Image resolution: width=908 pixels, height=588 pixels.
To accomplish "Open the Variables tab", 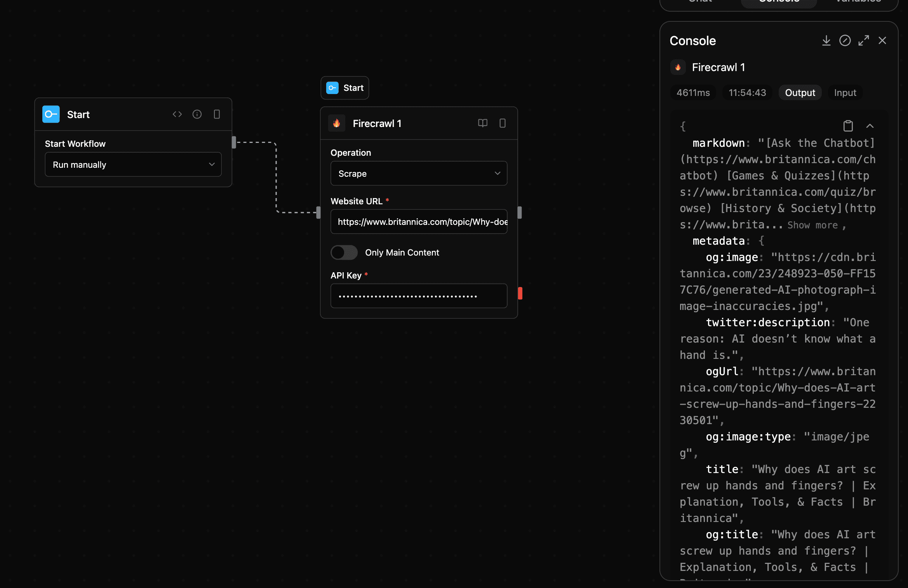I will (x=858, y=2).
